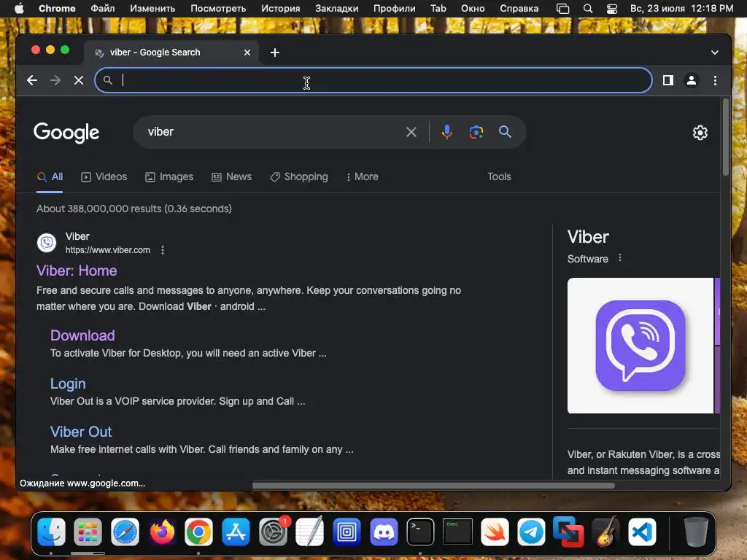Open Safari from the Dock
The height and width of the screenshot is (560, 747).
point(125,532)
